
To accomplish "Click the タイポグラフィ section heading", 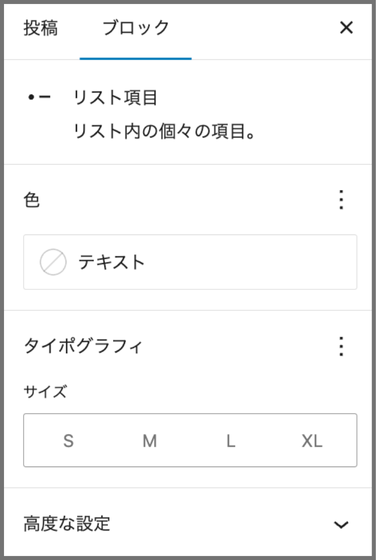I will [x=83, y=346].
